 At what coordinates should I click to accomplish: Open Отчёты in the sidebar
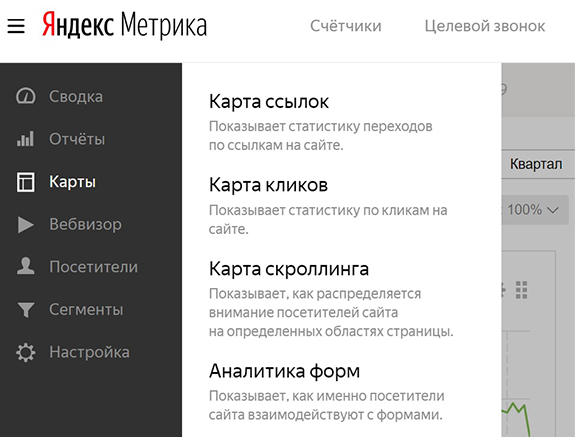pyautogui.click(x=77, y=139)
